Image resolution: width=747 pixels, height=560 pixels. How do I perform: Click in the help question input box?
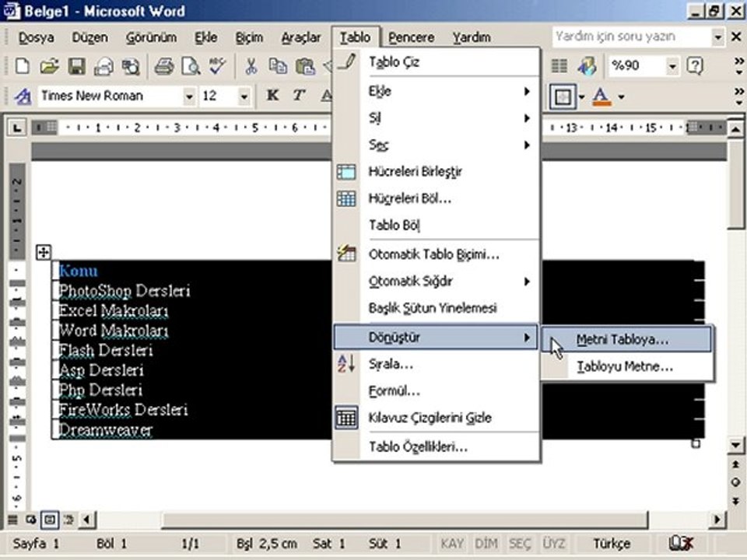click(x=632, y=37)
